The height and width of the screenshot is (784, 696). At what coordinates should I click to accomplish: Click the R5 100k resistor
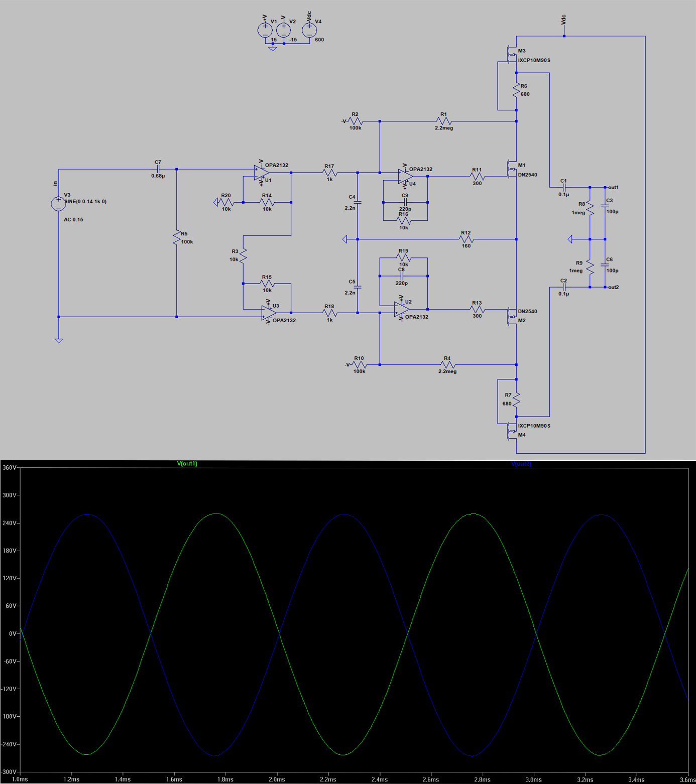tap(177, 238)
